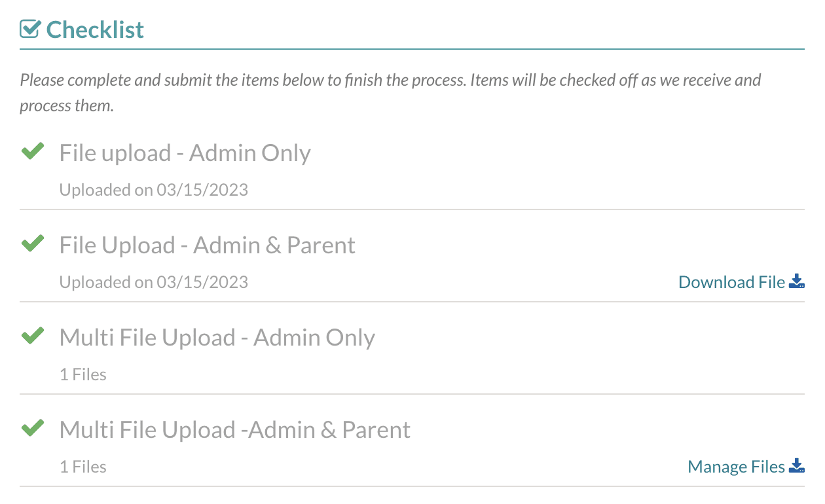Click upload date under File upload - Admin Only
Screen dimensions: 825x504
153,190
